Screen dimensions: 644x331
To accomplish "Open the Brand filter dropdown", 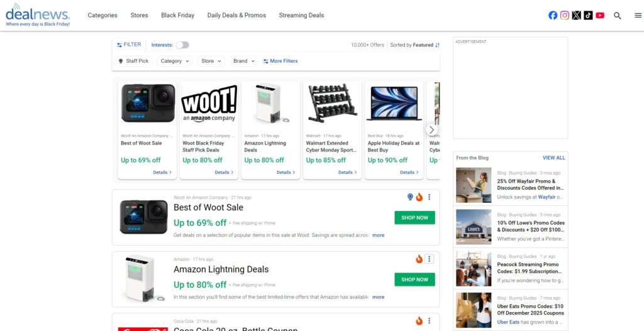I will click(x=244, y=61).
